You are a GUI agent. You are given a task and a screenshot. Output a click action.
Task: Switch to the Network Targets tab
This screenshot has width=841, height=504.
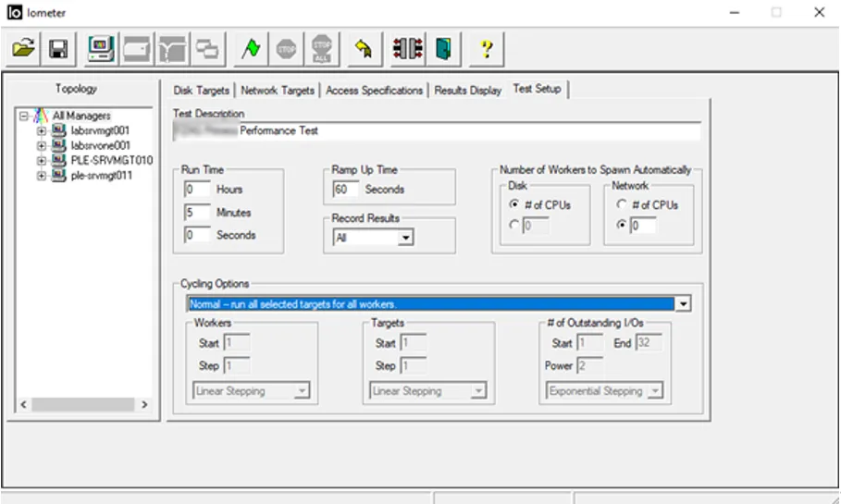click(278, 90)
